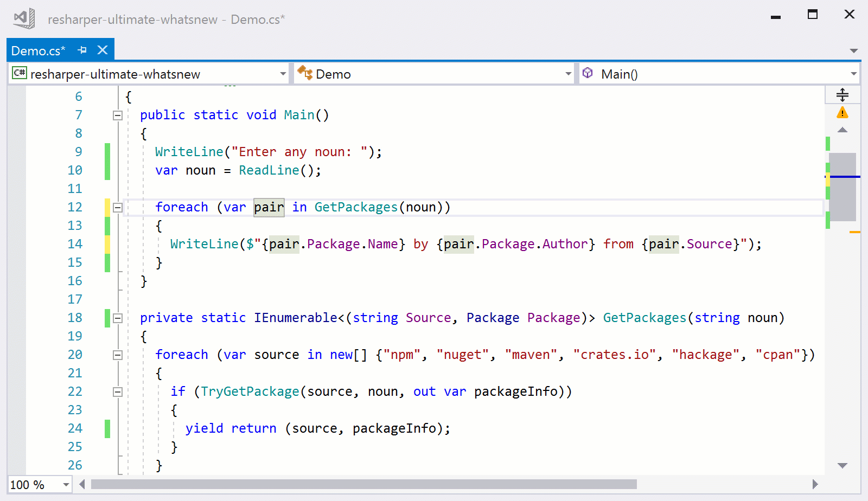
Task: Click 'public' keyword on line 7
Action: click(163, 115)
